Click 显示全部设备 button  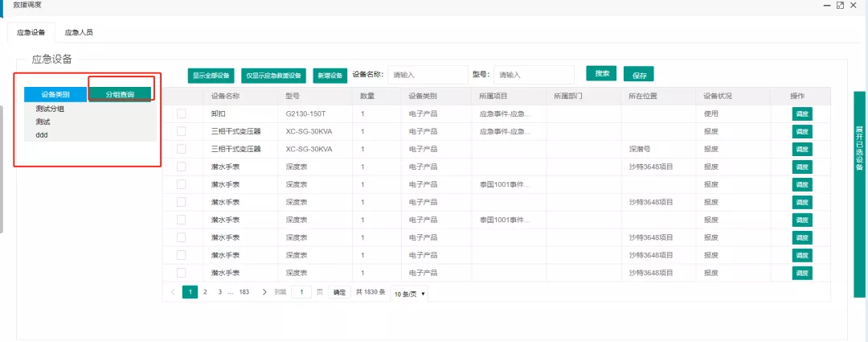(211, 76)
